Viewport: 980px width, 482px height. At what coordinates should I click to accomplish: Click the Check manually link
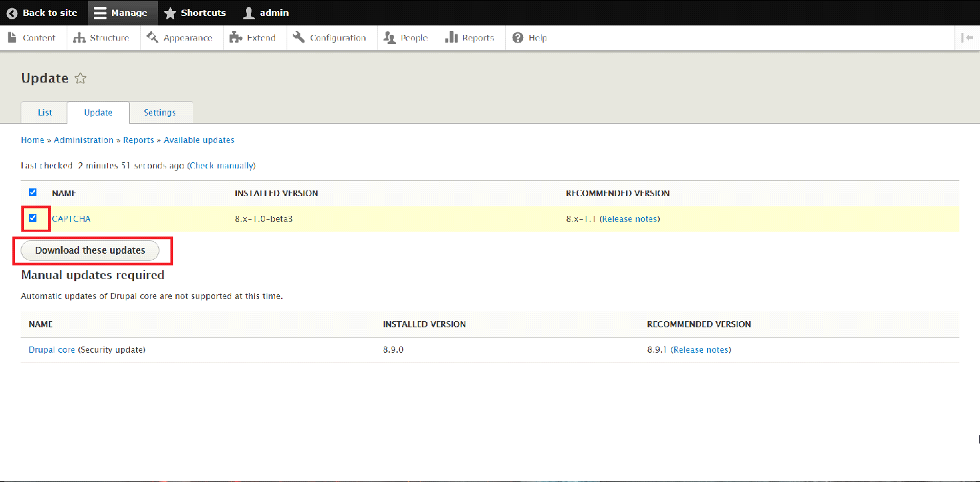pyautogui.click(x=221, y=166)
